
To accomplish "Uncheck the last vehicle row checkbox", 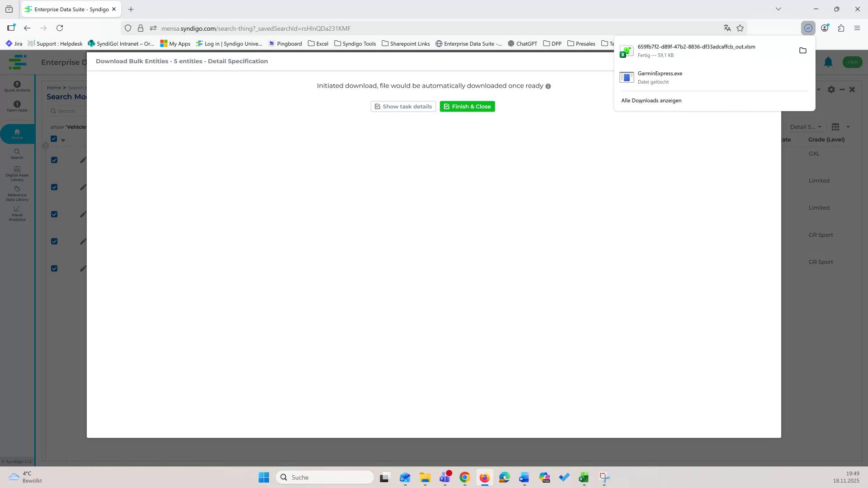I will [54, 268].
